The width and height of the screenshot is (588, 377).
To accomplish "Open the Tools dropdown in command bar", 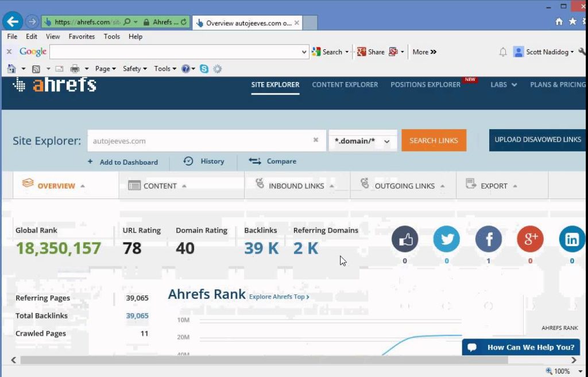I will click(165, 69).
